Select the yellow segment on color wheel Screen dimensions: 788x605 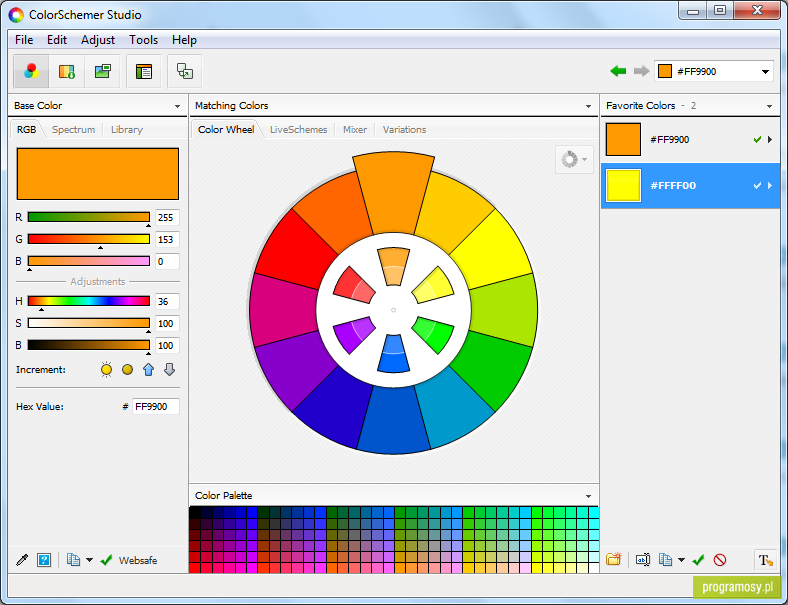pos(494,249)
